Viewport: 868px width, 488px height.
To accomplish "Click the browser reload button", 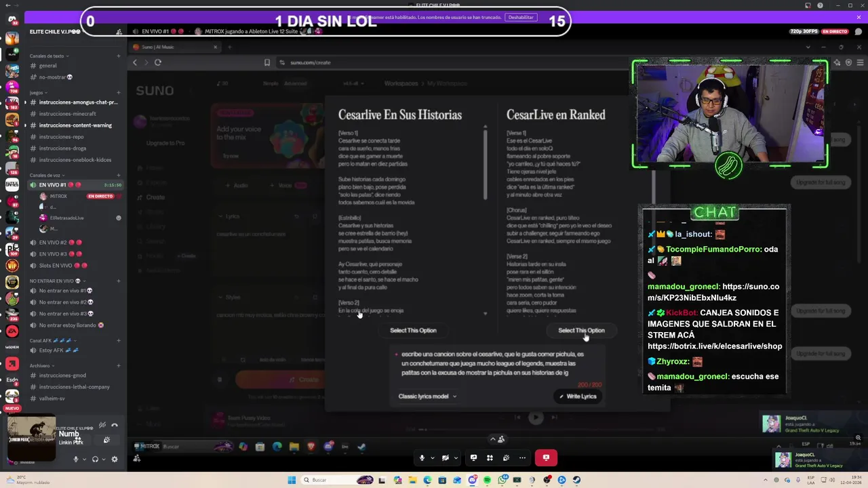I will coord(158,62).
